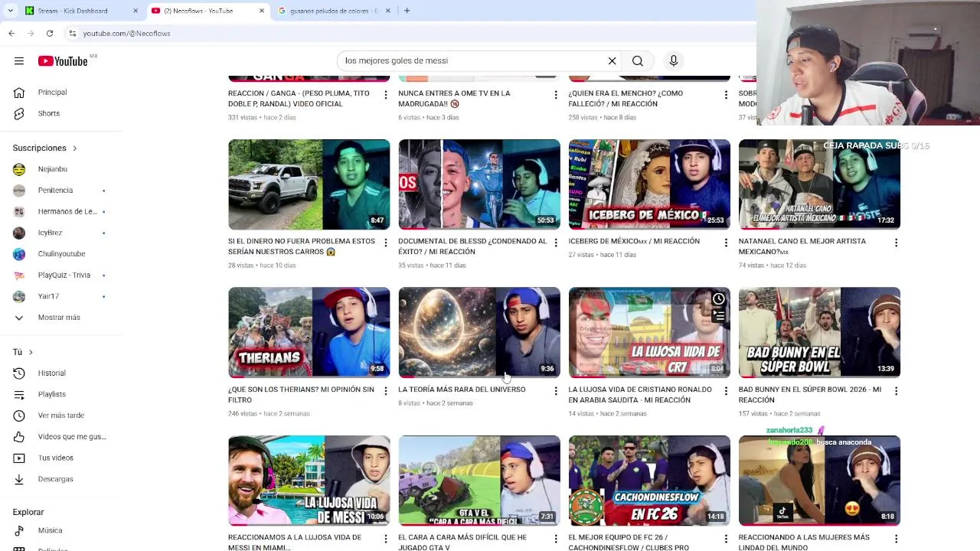
Task: Close the gusanos peludos tab
Action: pyautogui.click(x=387, y=11)
